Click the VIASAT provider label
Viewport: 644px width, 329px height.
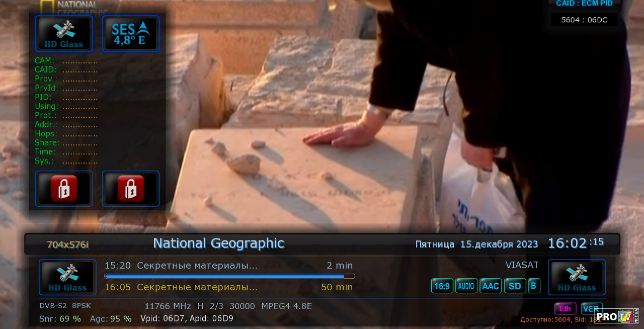pyautogui.click(x=522, y=265)
